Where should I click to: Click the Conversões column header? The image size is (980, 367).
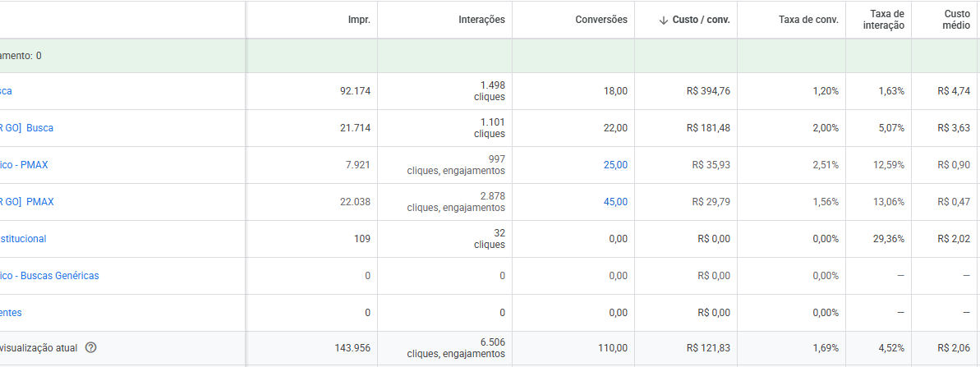pyautogui.click(x=600, y=20)
